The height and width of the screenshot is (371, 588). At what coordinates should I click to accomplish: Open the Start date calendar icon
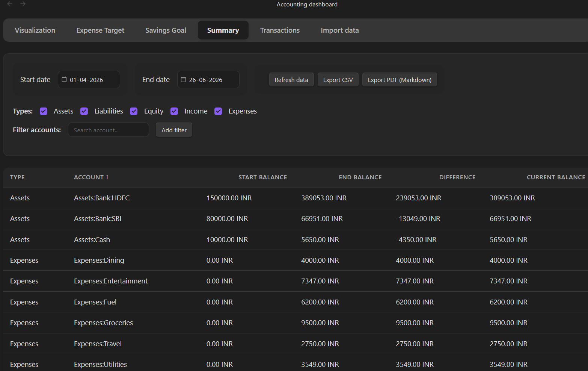(64, 80)
